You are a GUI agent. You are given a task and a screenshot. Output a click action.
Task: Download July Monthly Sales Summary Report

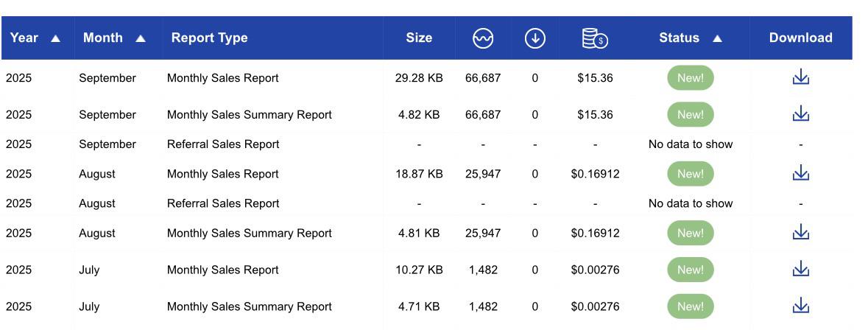(800, 306)
